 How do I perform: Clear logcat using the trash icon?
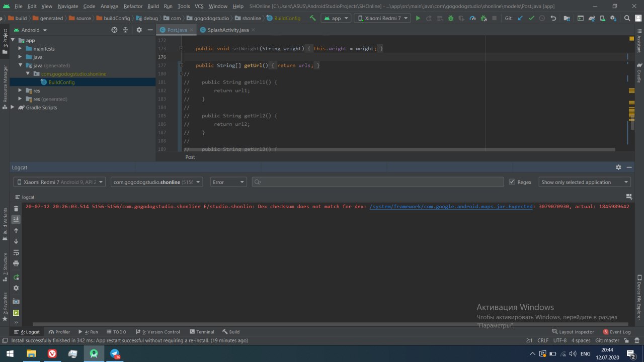tap(16, 208)
